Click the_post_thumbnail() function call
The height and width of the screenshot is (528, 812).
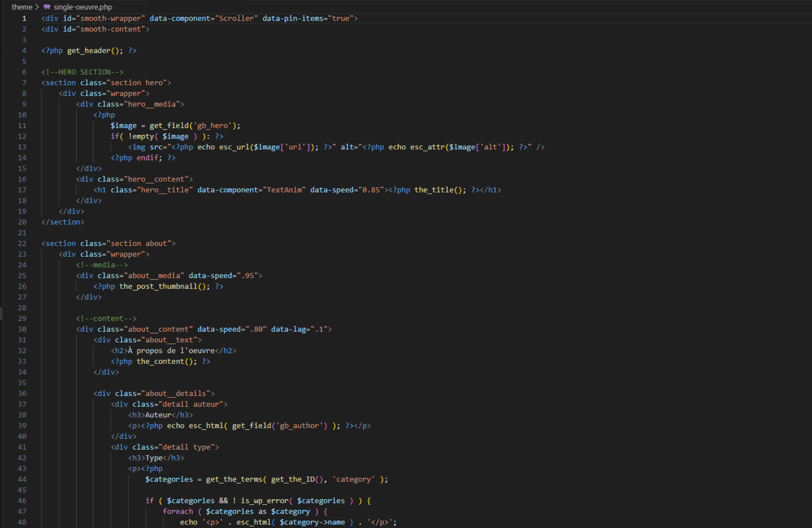(x=158, y=287)
